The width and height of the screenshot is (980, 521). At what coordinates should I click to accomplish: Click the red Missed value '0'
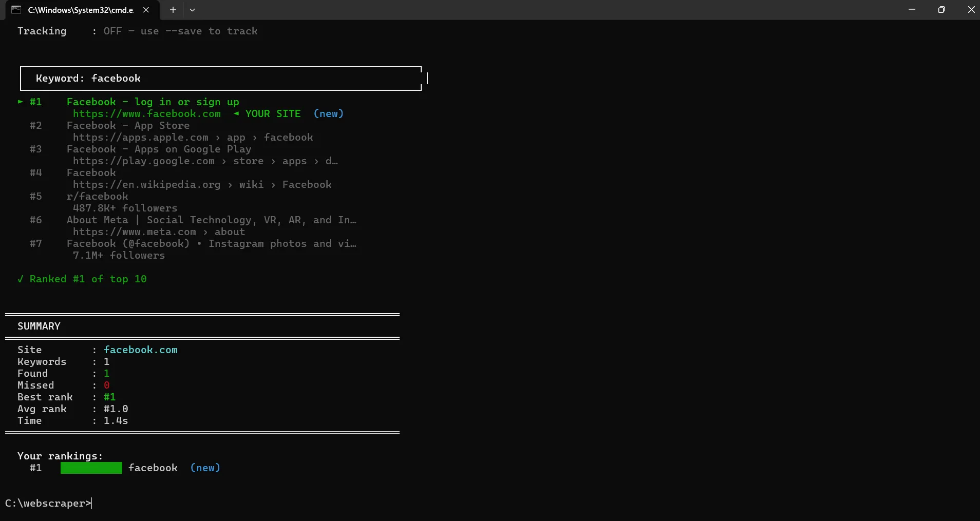click(x=106, y=385)
